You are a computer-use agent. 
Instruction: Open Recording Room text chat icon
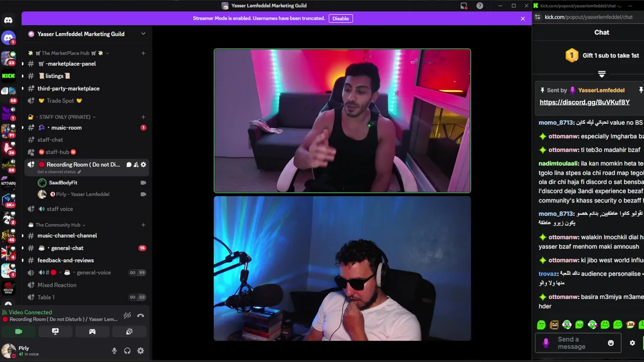click(x=129, y=164)
